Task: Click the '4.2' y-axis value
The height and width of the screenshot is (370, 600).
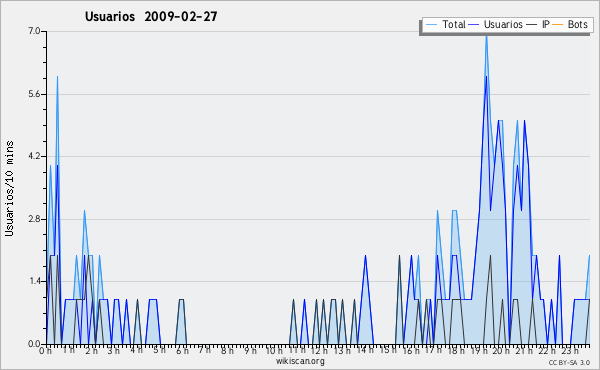Action: (34, 156)
